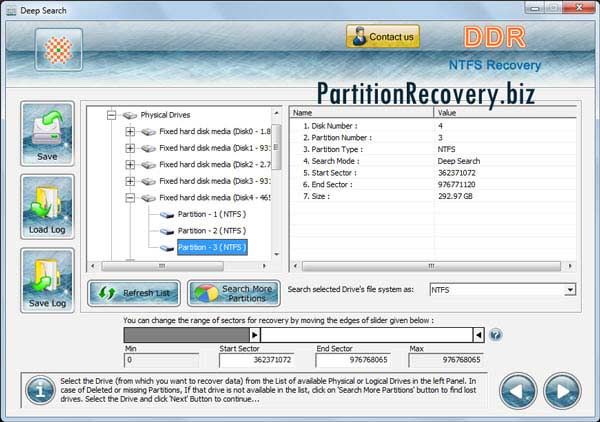Click the Start Sector input field
This screenshot has width=600, height=422.
click(256, 360)
